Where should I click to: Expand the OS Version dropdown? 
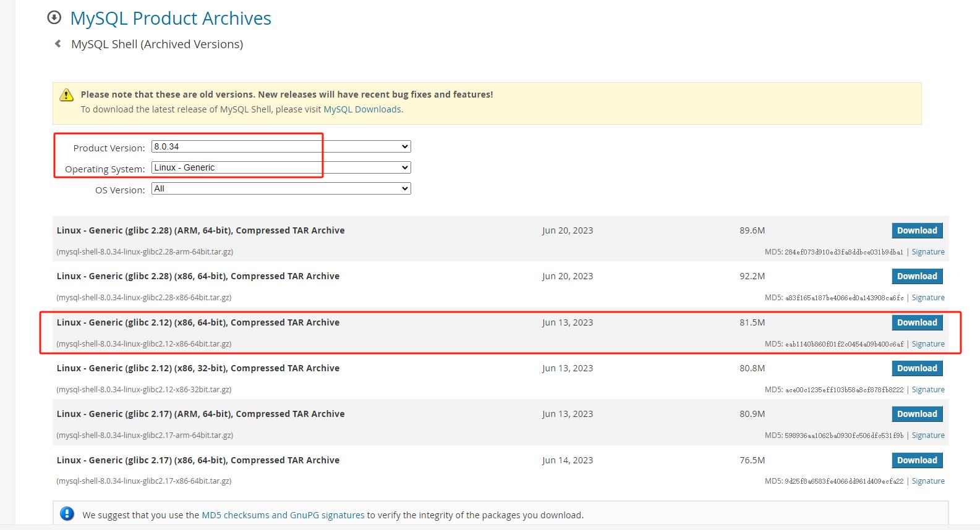[x=281, y=188]
